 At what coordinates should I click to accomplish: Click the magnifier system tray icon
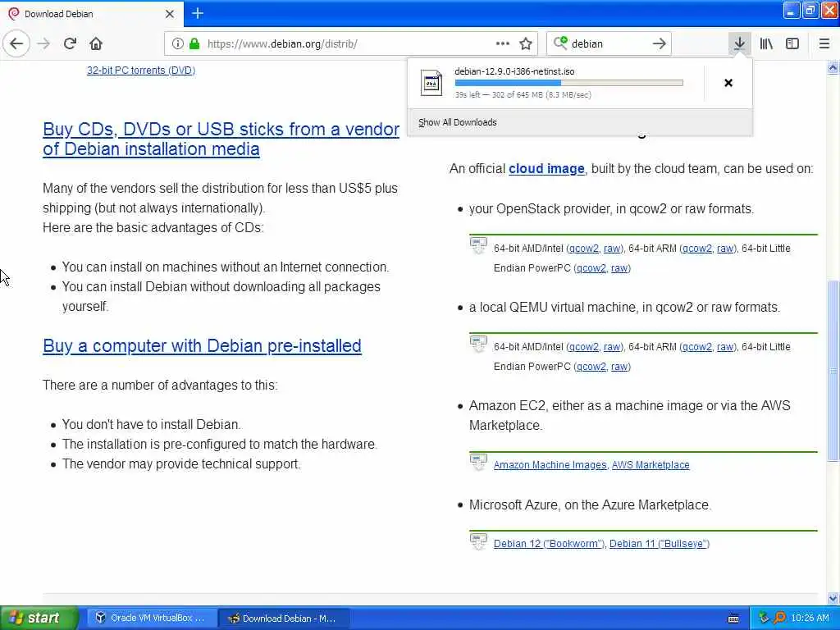pos(779,619)
